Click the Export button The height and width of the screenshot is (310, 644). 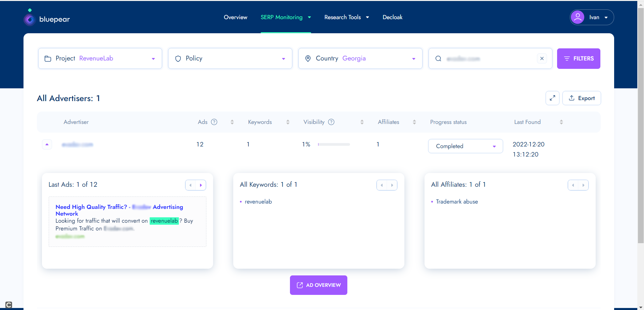(582, 98)
